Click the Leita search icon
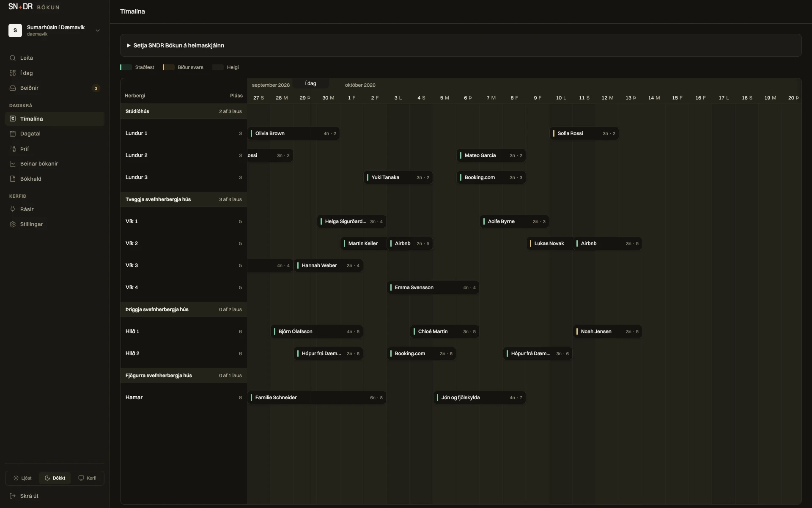812x508 pixels. (x=13, y=58)
